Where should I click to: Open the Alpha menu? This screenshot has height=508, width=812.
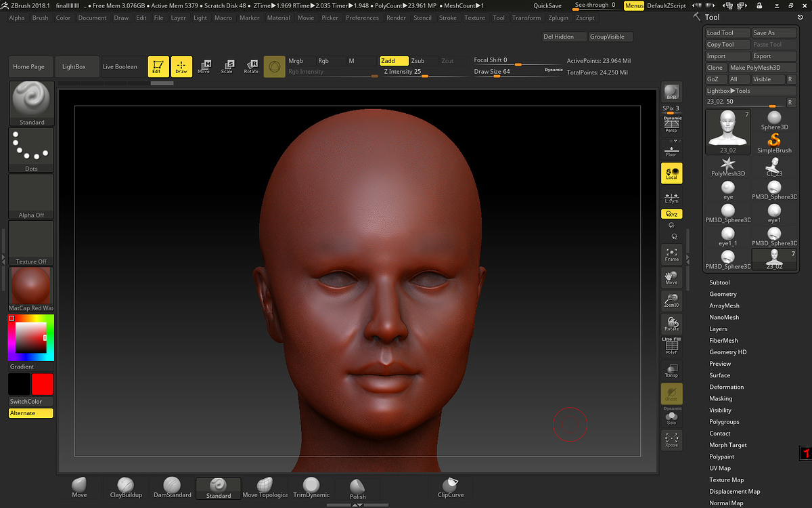point(17,18)
